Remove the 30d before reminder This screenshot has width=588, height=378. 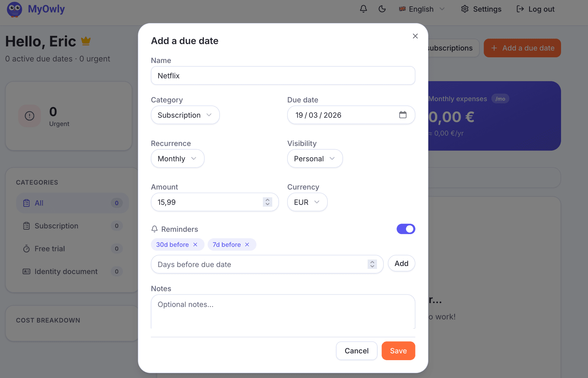click(195, 245)
